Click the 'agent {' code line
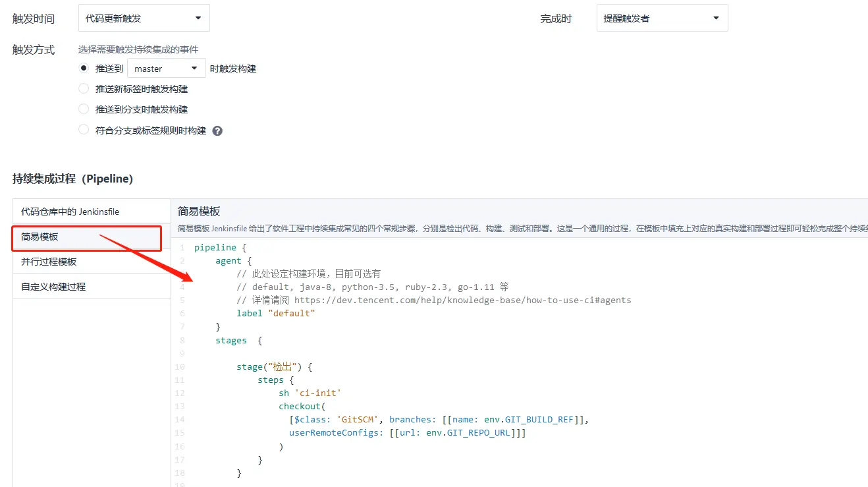Screen dimensions: 868x487 tap(234, 260)
